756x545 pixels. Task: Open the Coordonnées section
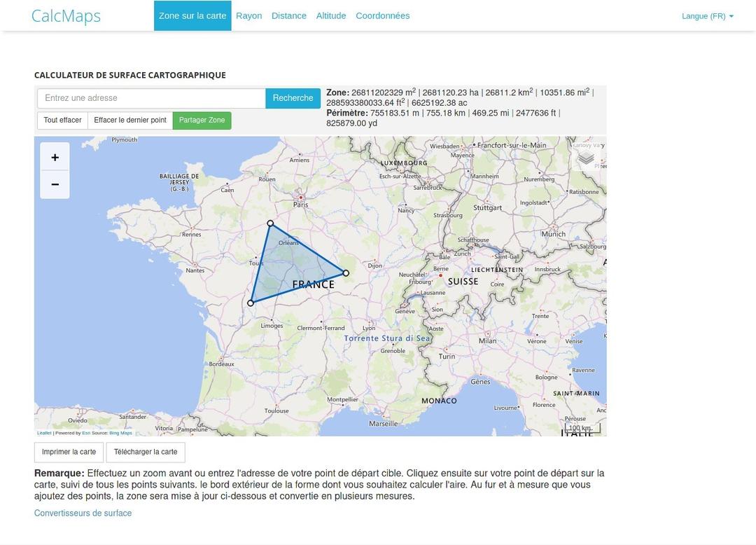[382, 15]
